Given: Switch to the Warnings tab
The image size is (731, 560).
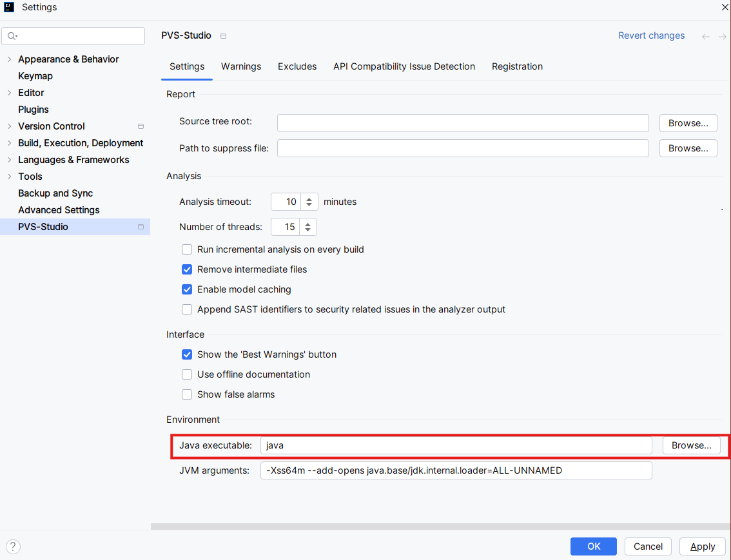Looking at the screenshot, I should coord(241,66).
